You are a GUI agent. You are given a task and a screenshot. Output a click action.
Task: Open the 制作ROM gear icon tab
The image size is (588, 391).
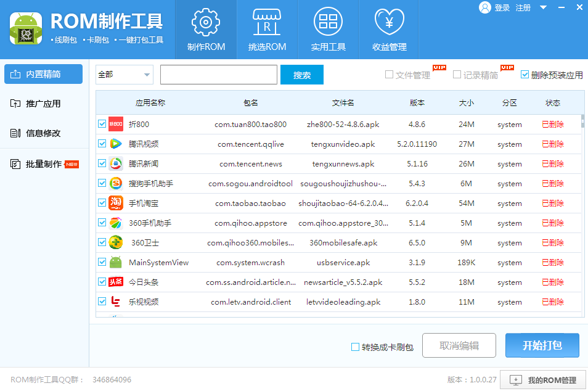pyautogui.click(x=206, y=30)
